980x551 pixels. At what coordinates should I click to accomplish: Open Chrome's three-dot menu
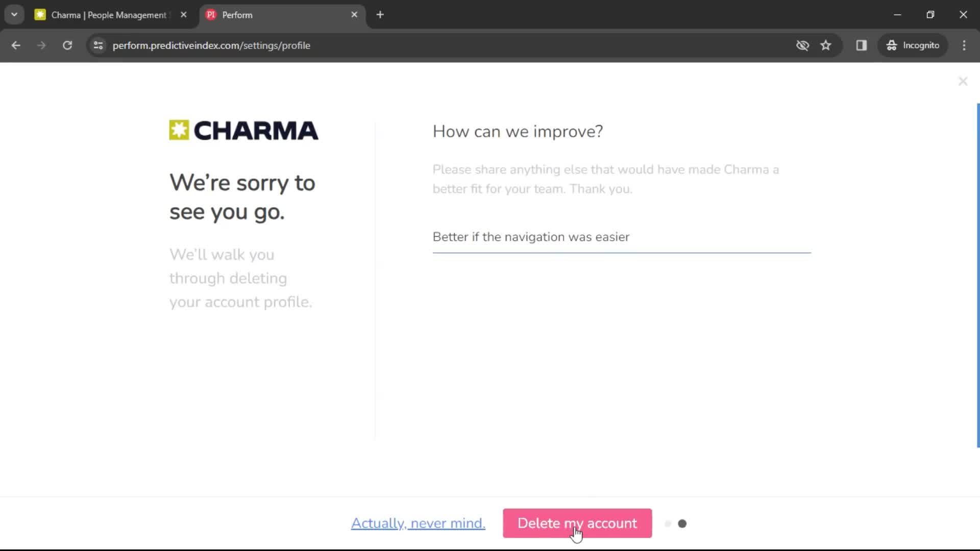tap(964, 45)
